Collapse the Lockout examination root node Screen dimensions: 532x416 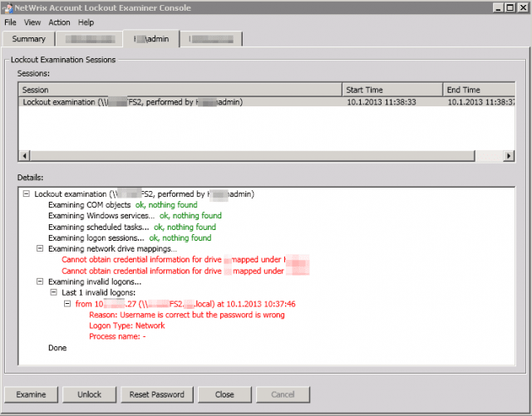click(26, 193)
